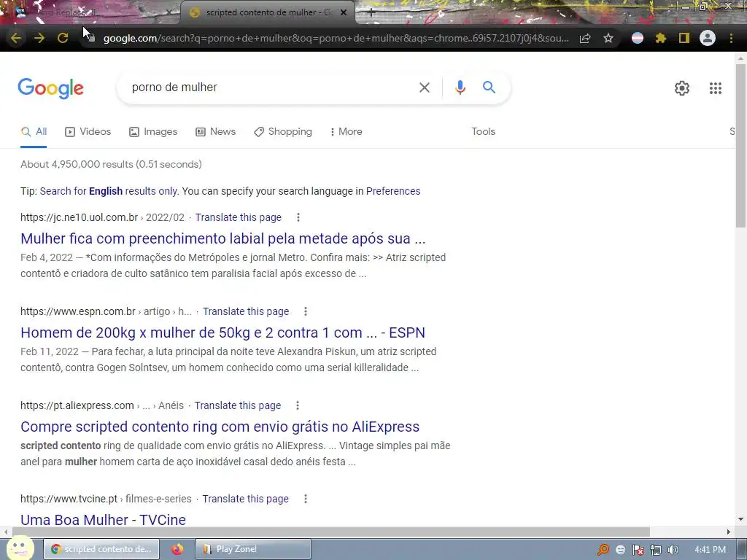Click the vertical scrollbar thumb

click(740, 147)
